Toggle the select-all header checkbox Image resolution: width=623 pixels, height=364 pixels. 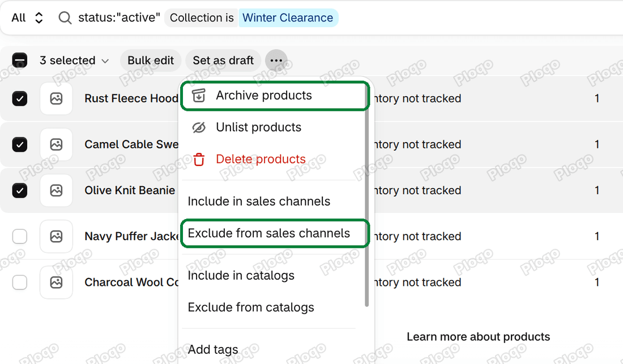[x=19, y=61]
